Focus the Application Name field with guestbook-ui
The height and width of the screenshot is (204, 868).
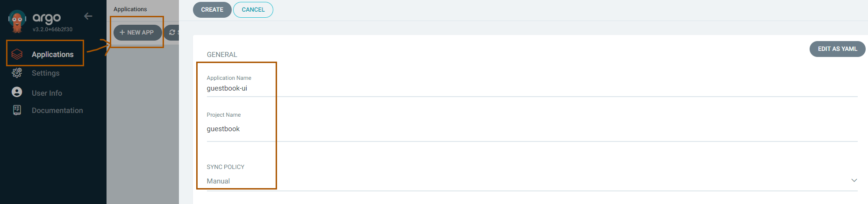[x=514, y=88]
